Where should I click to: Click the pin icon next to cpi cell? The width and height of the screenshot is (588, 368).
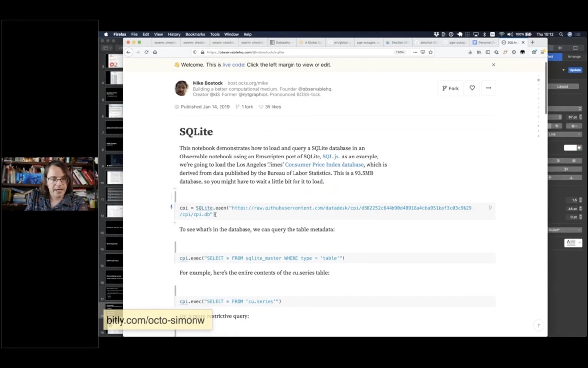click(x=171, y=207)
